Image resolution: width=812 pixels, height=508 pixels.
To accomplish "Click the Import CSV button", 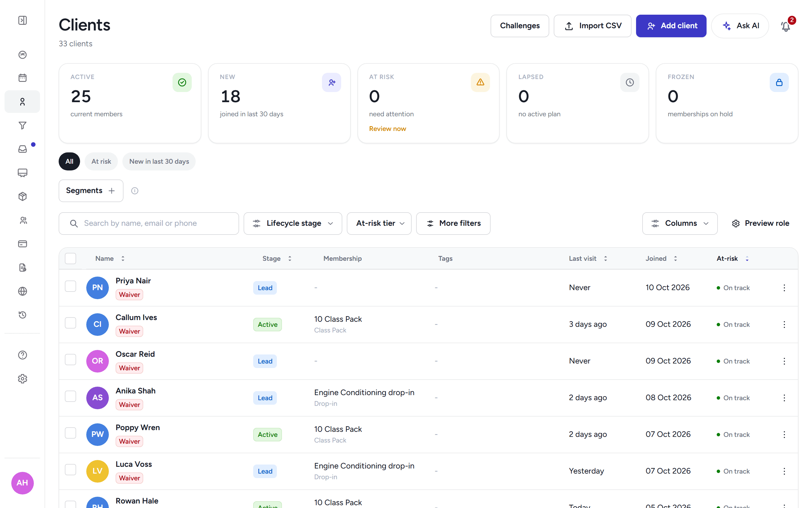I will pos(592,26).
